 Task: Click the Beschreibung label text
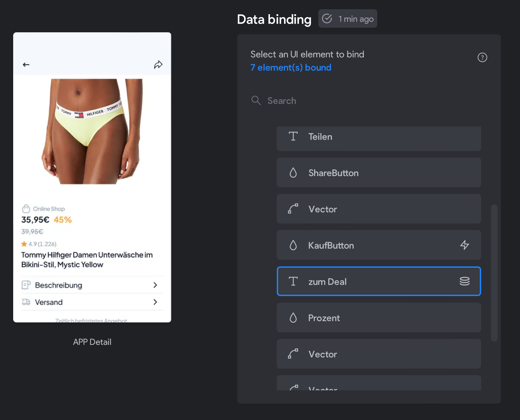(x=59, y=285)
